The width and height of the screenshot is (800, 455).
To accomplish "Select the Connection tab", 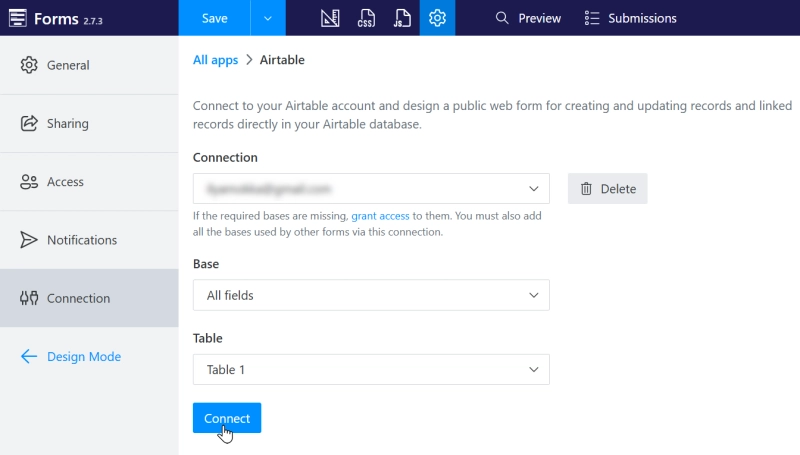I will tap(89, 298).
